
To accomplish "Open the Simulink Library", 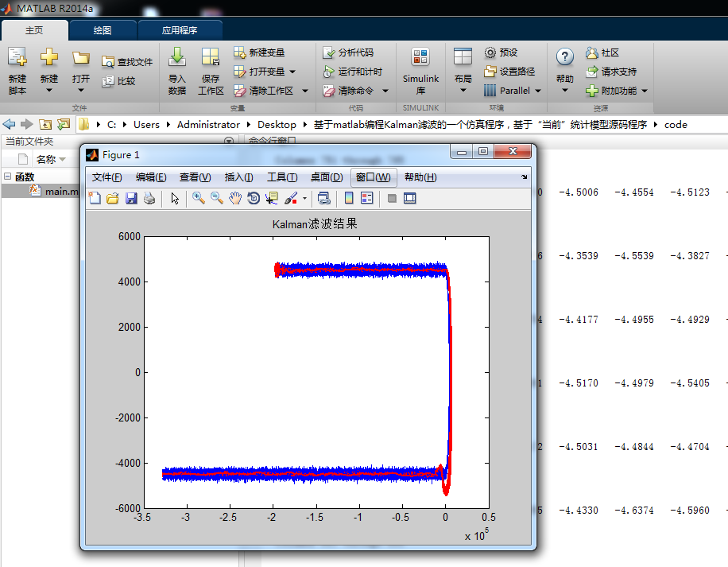I will [x=420, y=71].
